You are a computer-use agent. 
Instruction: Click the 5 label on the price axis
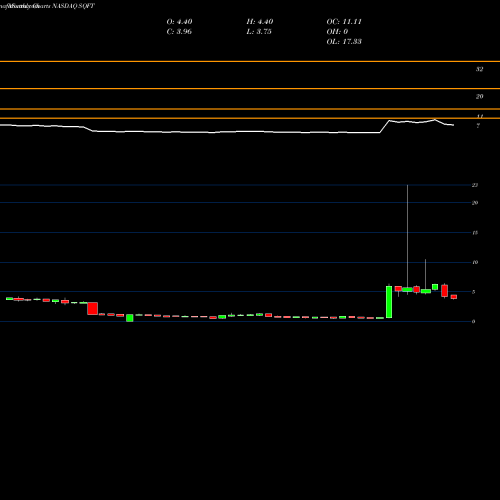(473, 292)
